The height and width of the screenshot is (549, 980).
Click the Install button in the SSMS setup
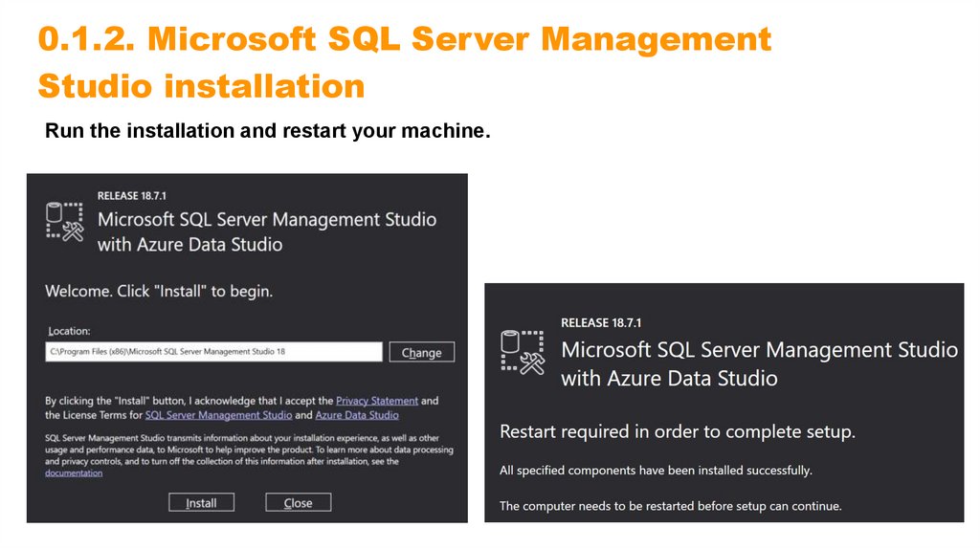201,502
